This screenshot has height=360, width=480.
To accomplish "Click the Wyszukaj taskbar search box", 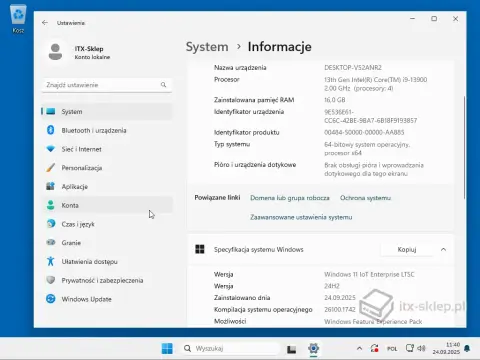I will [230, 348].
